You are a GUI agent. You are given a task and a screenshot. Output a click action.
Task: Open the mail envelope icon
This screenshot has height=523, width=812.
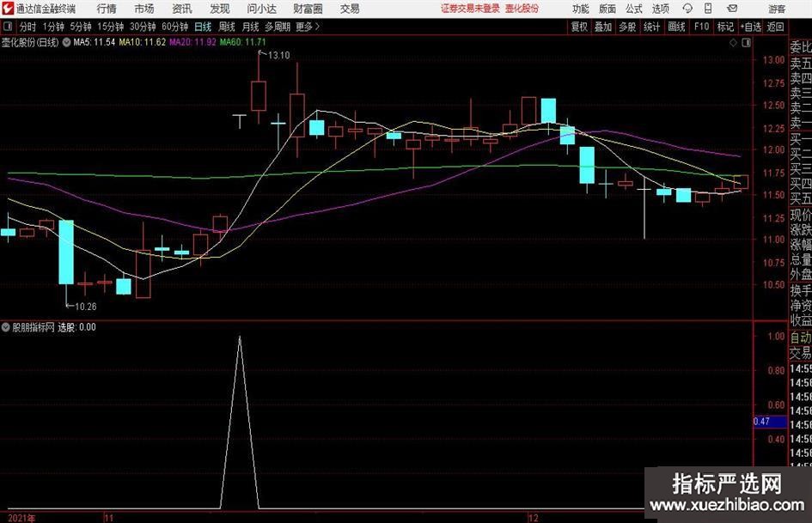732,9
